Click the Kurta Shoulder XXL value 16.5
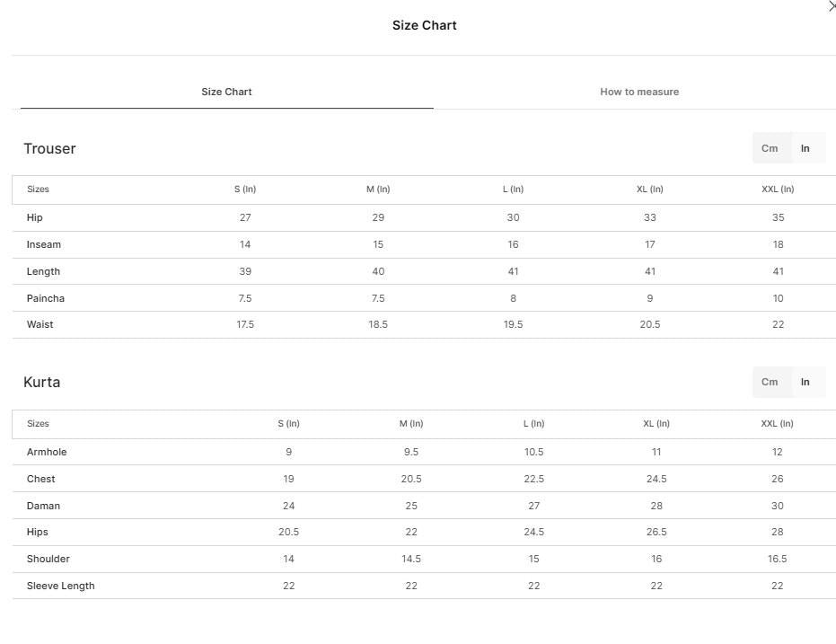The width and height of the screenshot is (836, 644). 778,559
